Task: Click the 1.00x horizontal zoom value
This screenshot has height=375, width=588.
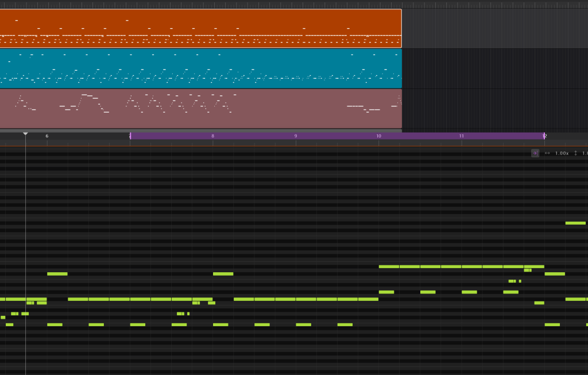Action: tap(562, 153)
